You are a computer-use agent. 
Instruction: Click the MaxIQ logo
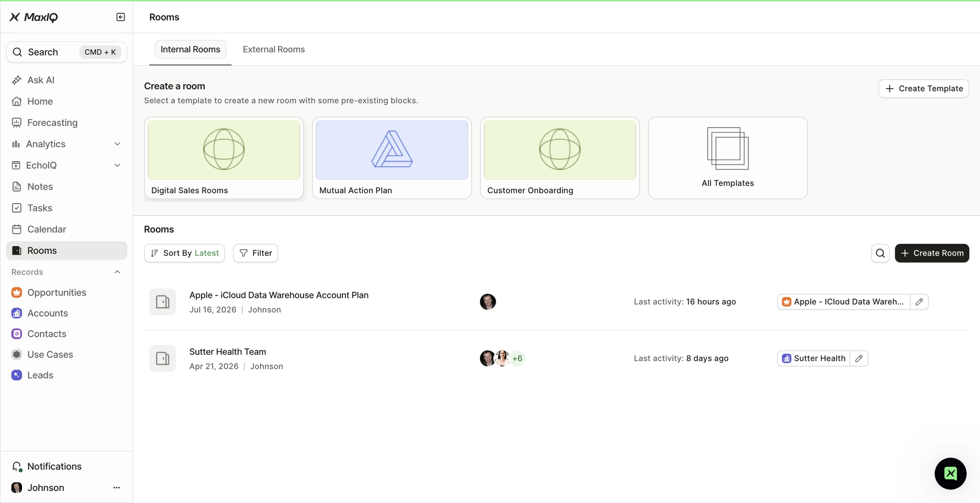pyautogui.click(x=33, y=17)
